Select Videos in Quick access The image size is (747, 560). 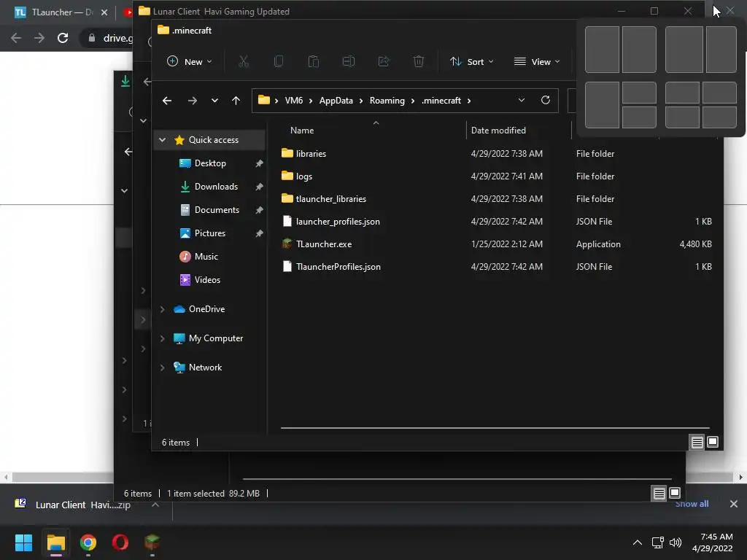pos(207,280)
